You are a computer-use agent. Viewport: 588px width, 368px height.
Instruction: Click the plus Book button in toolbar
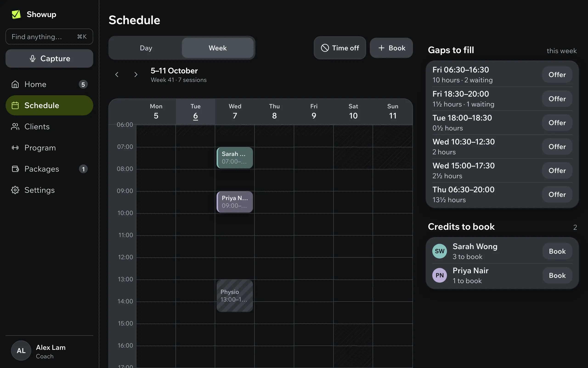pos(391,48)
